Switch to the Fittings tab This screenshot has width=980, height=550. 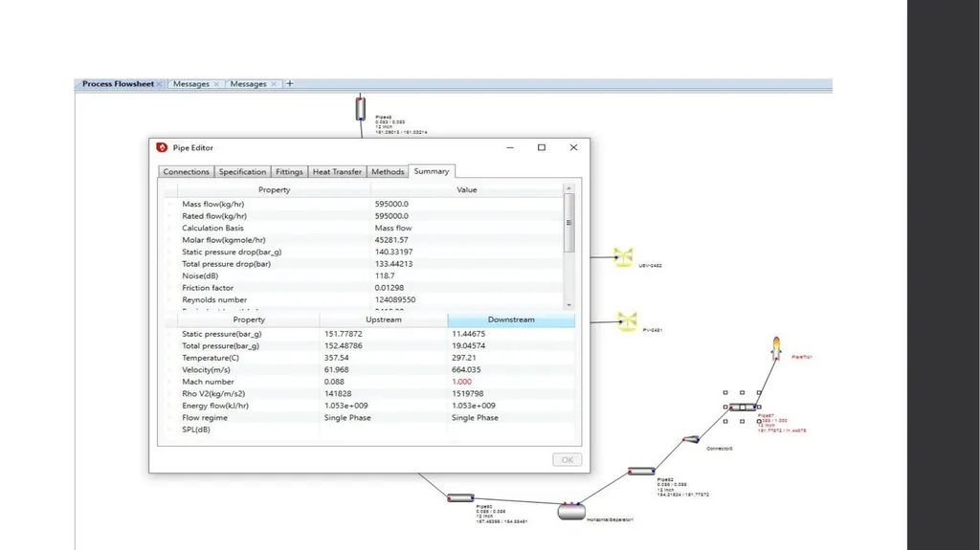click(x=289, y=172)
